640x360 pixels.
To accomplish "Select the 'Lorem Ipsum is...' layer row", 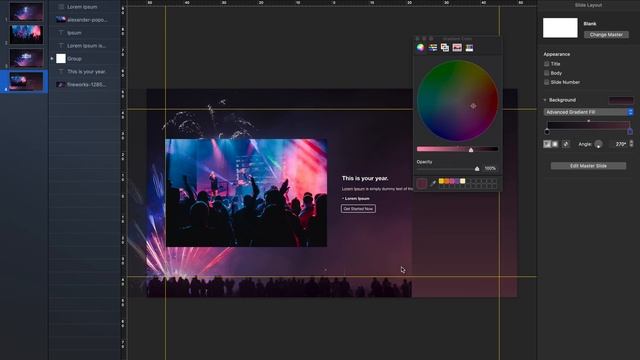I will (x=84, y=46).
